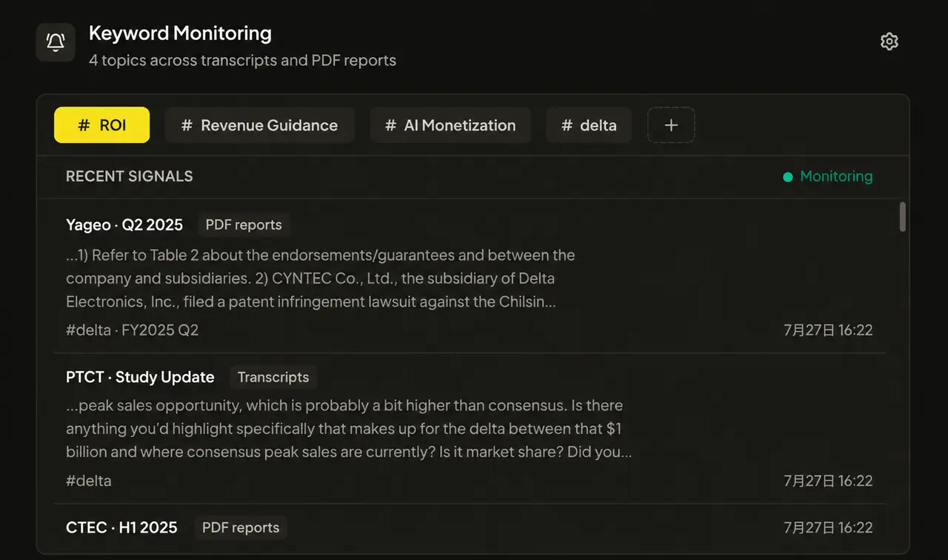Open settings via the gear icon

pos(889,41)
